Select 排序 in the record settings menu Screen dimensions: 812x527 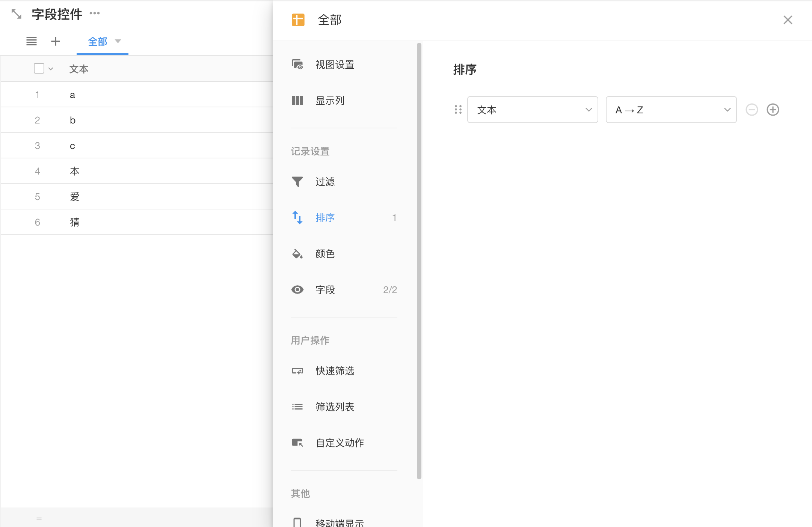click(x=325, y=218)
